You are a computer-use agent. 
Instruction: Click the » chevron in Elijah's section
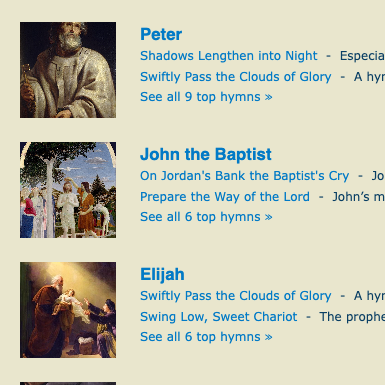click(x=269, y=337)
